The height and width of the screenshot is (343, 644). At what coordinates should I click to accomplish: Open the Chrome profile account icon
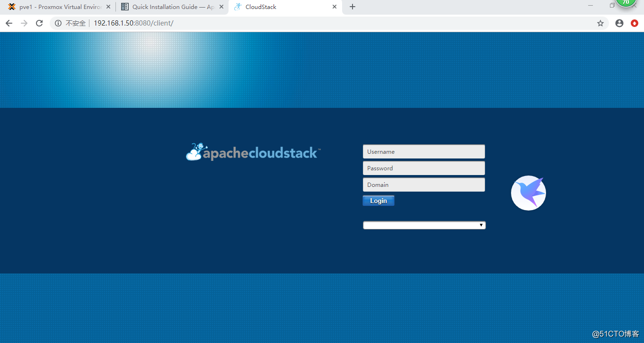[x=619, y=23]
